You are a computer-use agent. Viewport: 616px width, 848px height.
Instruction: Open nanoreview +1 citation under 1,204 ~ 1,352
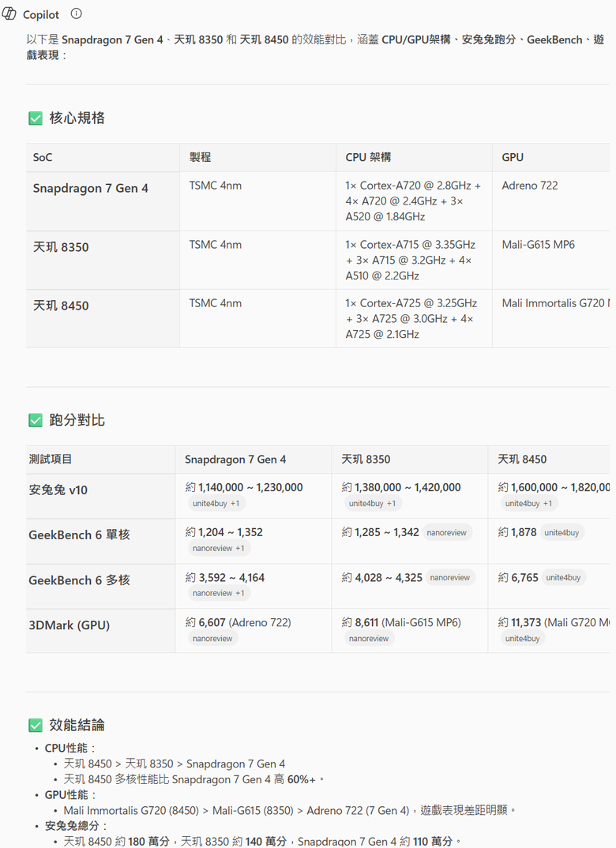[x=218, y=549]
